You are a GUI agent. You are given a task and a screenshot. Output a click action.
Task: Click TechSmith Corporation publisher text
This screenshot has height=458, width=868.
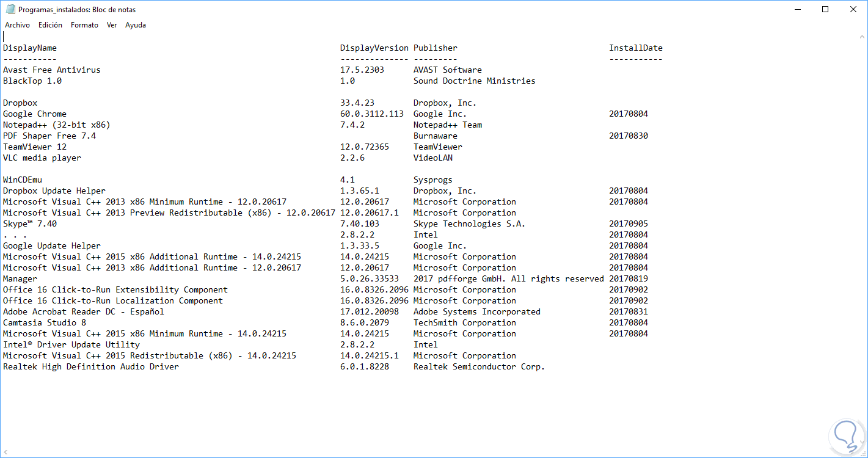[465, 322]
